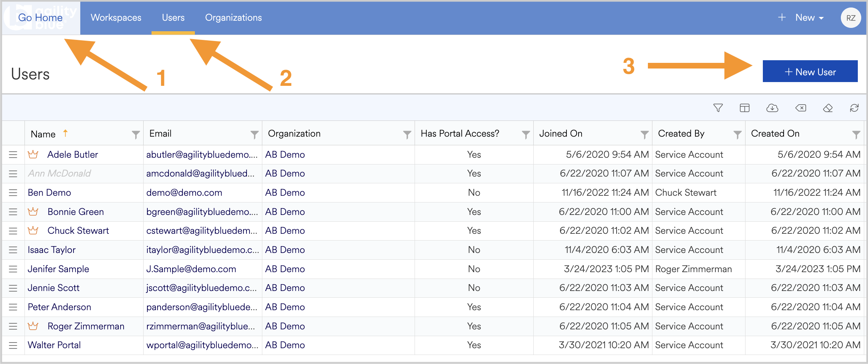
Task: Open Jenifer Sample's user record
Action: [58, 269]
